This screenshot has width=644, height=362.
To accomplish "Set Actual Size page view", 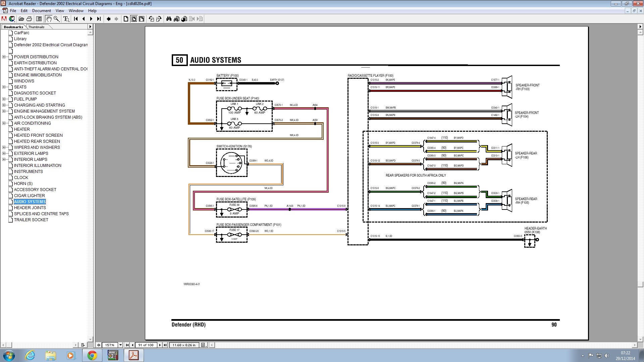I will click(126, 19).
